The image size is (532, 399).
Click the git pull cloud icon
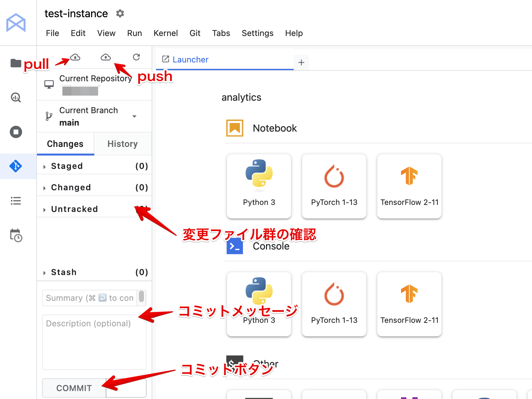[75, 57]
